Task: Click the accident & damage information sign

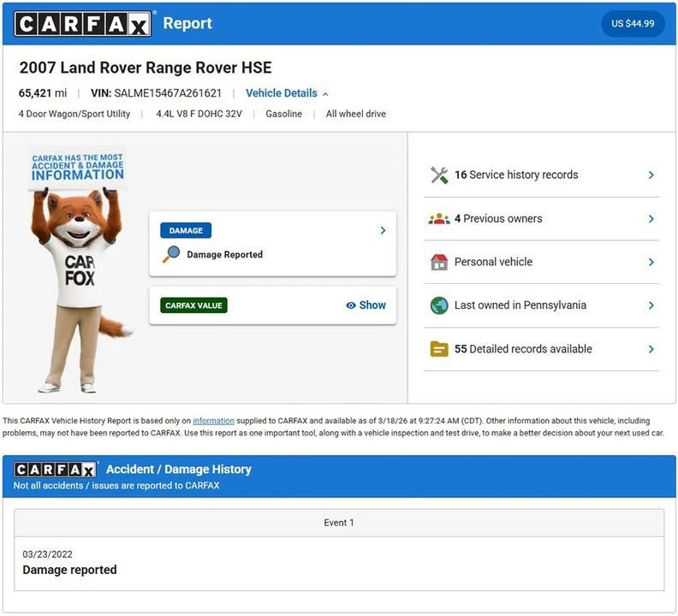Action: point(77,167)
